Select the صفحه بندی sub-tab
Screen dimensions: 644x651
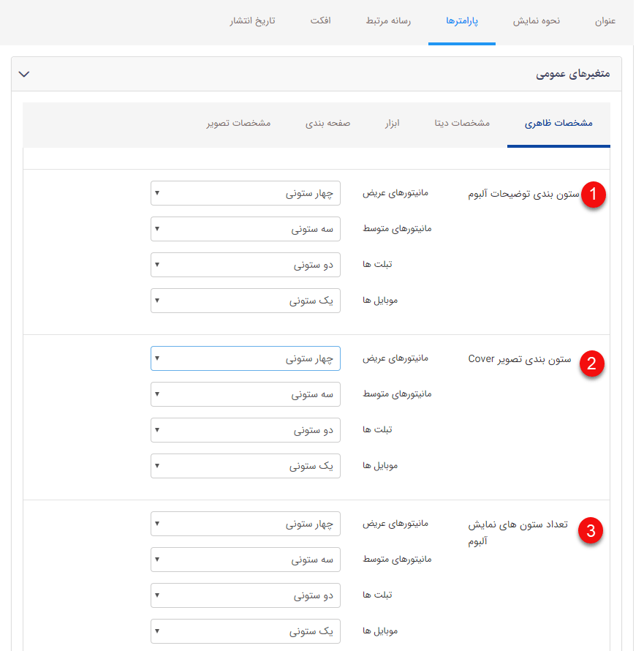coord(329,124)
